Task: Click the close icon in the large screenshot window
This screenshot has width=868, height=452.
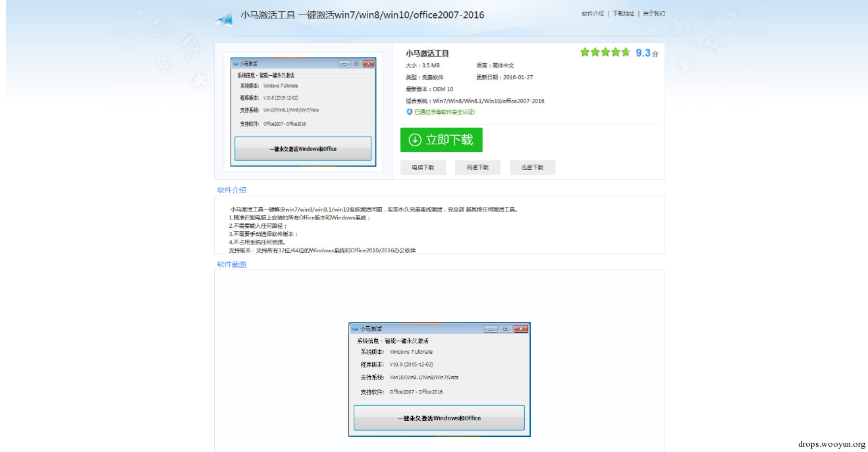Action: tap(521, 328)
